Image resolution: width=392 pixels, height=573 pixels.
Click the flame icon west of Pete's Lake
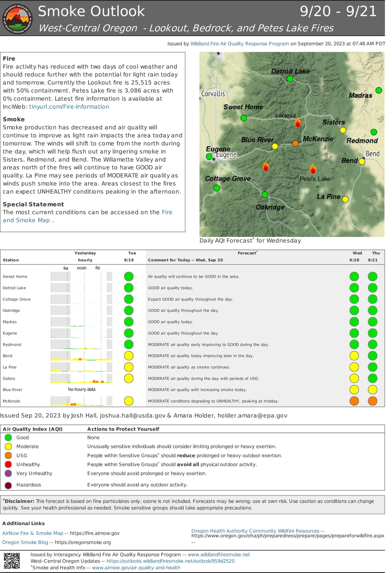(x=266, y=166)
